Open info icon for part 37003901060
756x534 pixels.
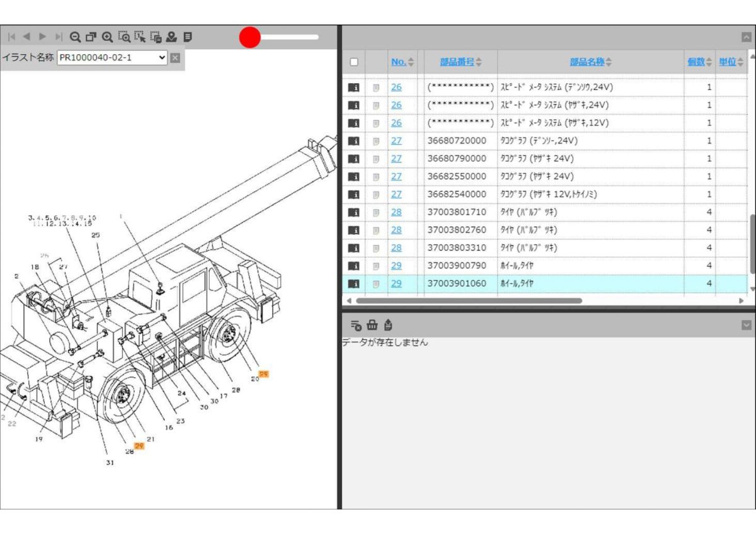[353, 284]
